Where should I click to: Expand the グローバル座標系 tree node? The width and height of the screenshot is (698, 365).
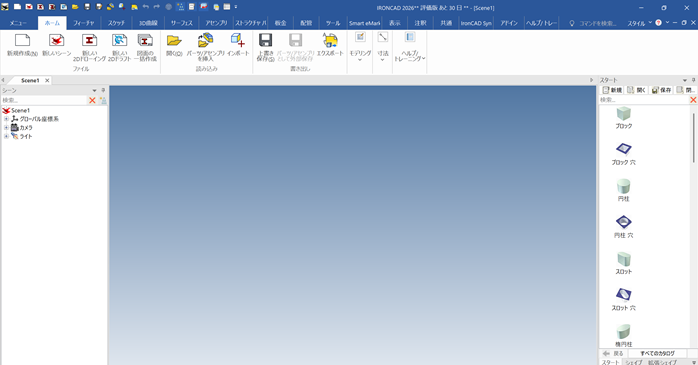point(6,119)
